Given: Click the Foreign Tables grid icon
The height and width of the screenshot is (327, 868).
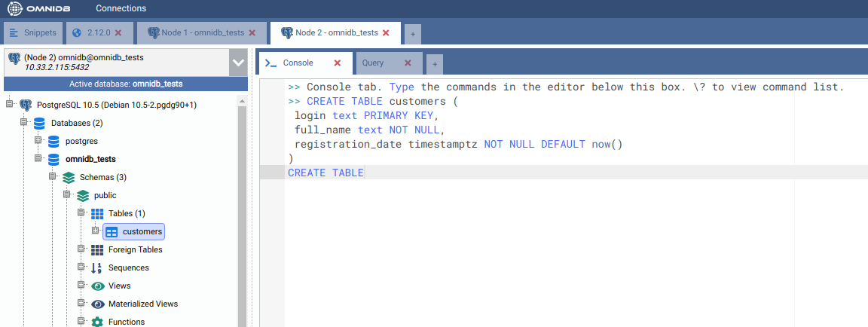Looking at the screenshot, I should point(97,249).
